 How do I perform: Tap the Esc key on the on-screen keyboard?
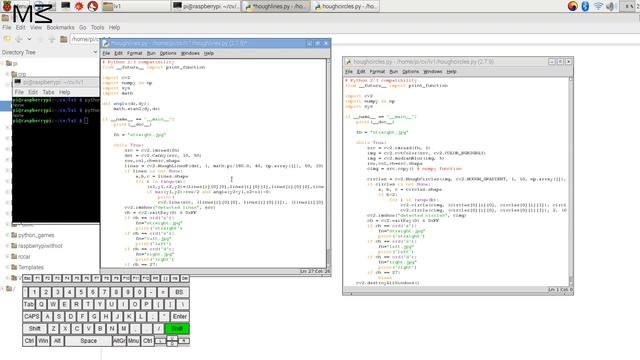27,278
